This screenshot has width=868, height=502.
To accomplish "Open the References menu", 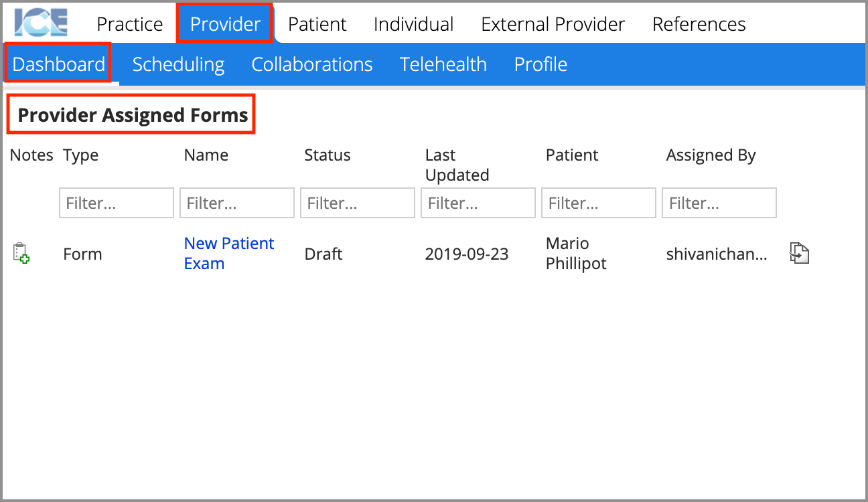I will (x=699, y=24).
